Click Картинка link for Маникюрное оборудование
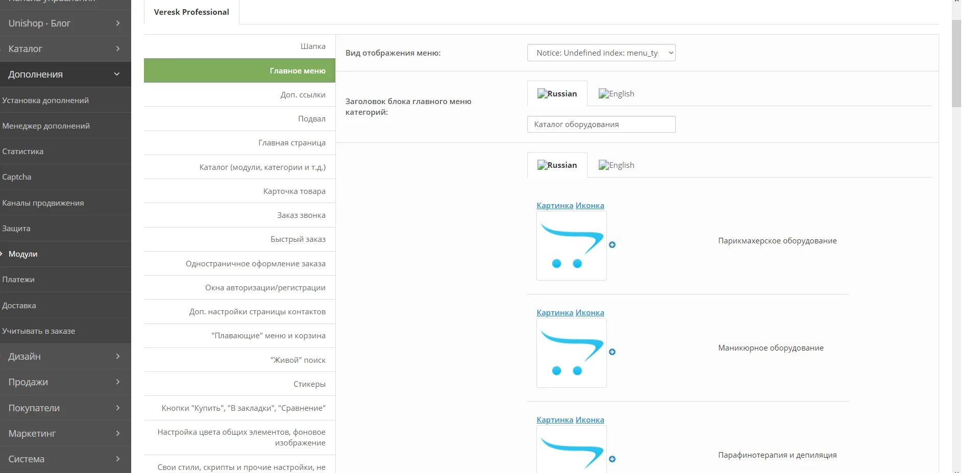 [x=555, y=312]
